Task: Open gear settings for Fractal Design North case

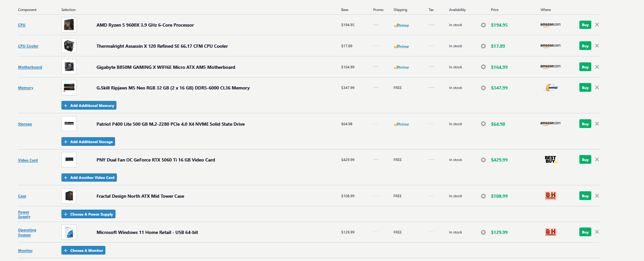Action: pyautogui.click(x=483, y=196)
